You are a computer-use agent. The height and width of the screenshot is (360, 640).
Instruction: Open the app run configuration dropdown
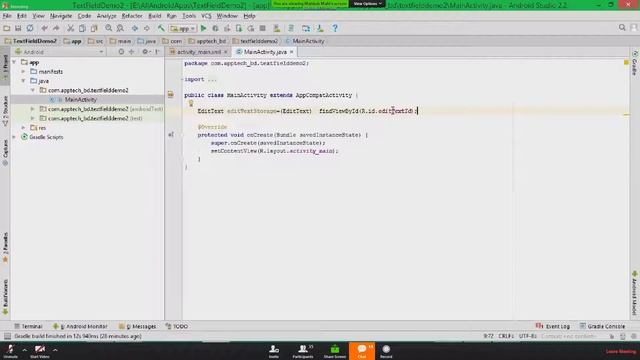[x=182, y=28]
